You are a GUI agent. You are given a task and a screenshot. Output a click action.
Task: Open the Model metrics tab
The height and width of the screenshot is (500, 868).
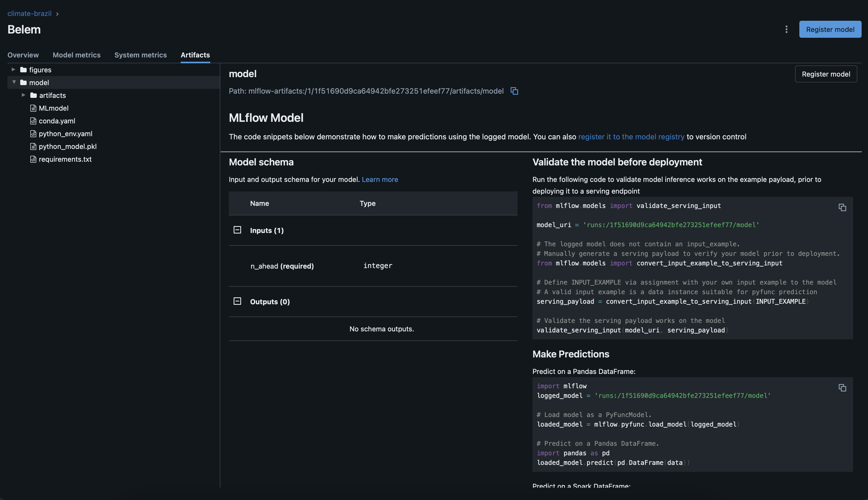77,55
